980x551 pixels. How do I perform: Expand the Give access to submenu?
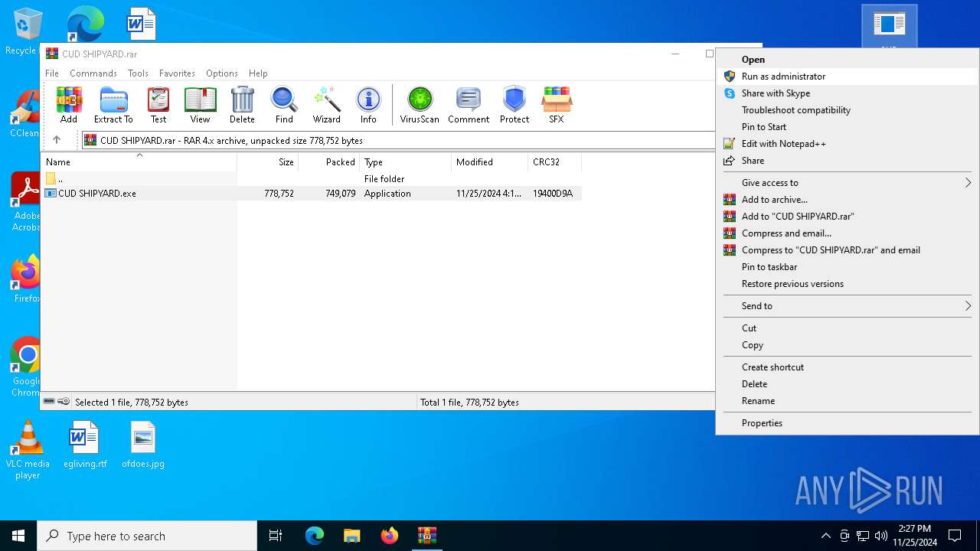tap(848, 182)
